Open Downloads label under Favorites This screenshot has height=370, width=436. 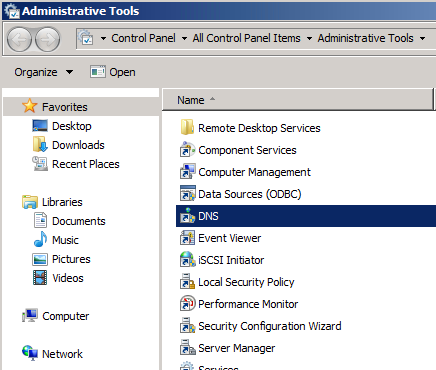[x=78, y=145]
